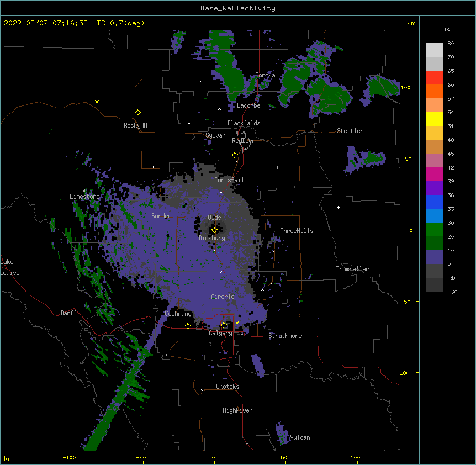
Task: Click the yellow diamond marker above Calgary label
Action: pyautogui.click(x=224, y=325)
